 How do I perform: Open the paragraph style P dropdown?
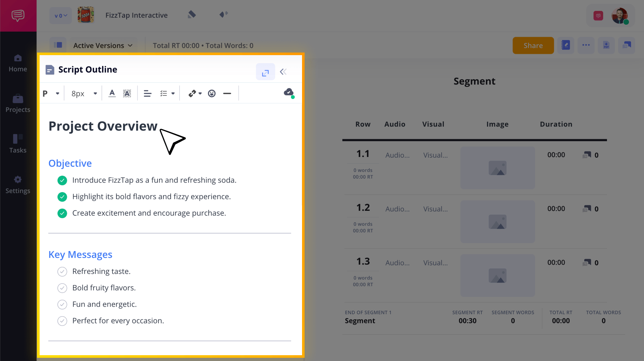click(51, 93)
